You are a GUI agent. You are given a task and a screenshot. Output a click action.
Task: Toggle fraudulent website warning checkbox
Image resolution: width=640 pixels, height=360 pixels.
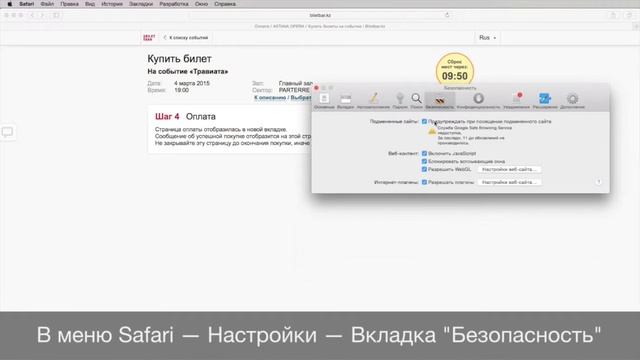click(424, 122)
